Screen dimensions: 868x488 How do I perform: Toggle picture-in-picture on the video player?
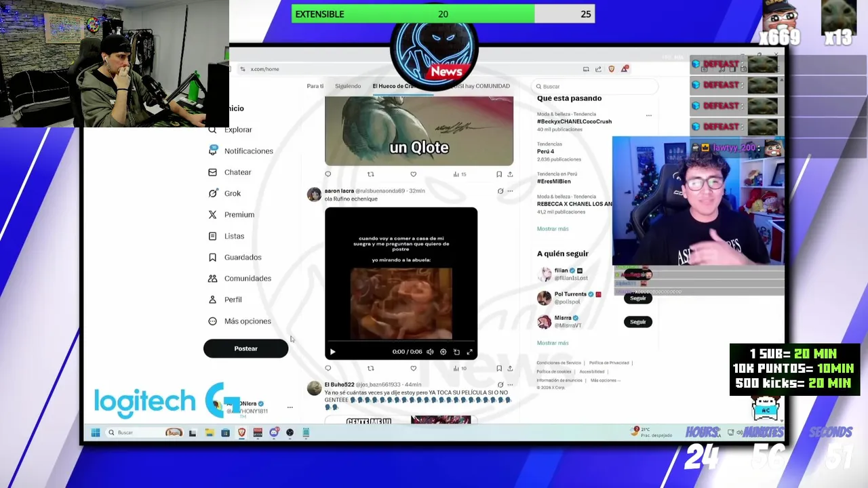tap(456, 352)
